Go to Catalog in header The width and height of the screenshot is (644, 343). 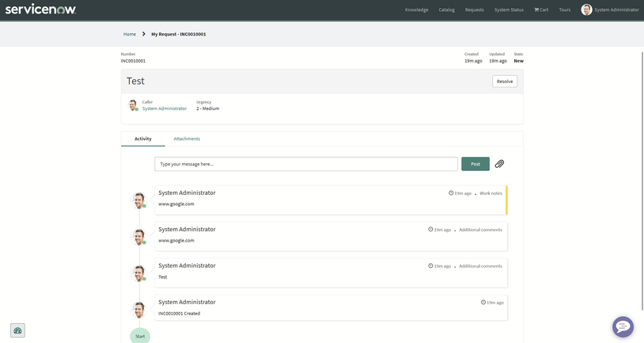(446, 10)
